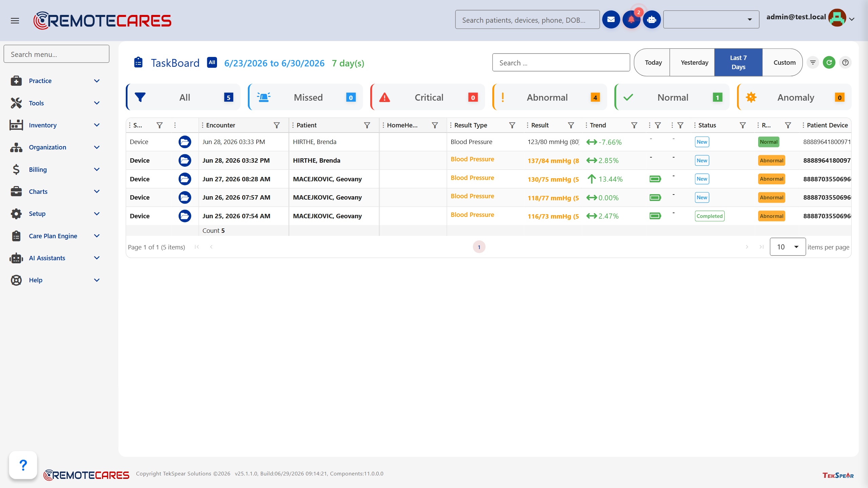
Task: Focus the patients and devices search box
Action: point(527,20)
